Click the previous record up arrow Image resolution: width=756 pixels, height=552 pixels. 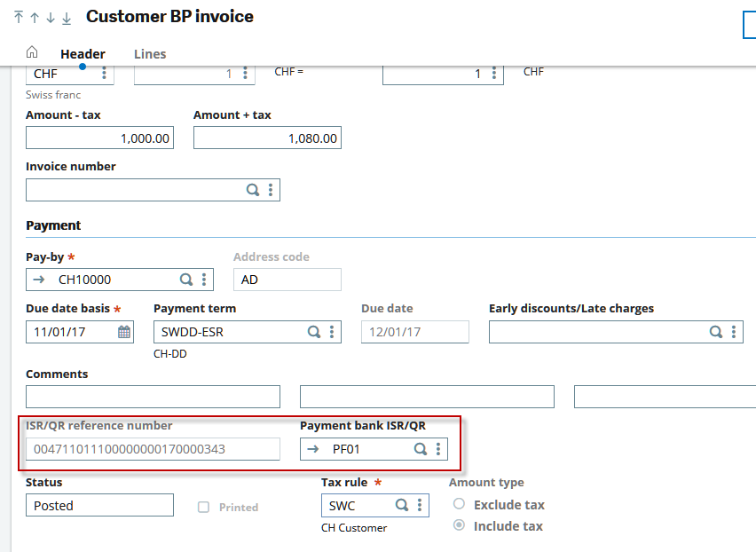[x=35, y=18]
